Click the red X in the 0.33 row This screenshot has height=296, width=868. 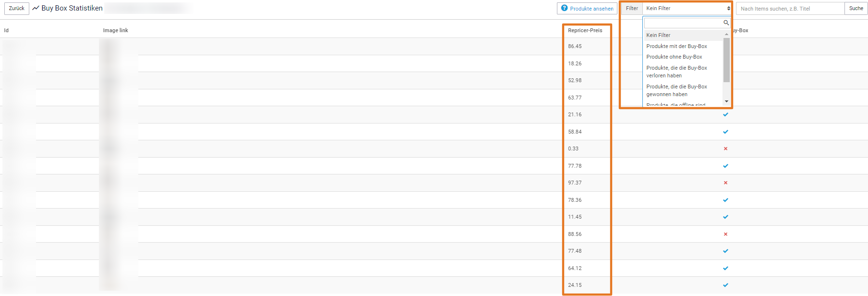[725, 148]
